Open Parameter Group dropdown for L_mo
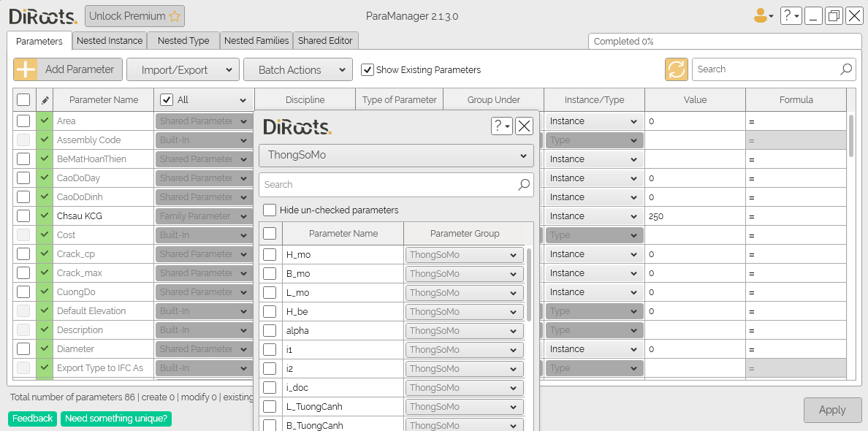This screenshot has height=431, width=868. (x=465, y=292)
